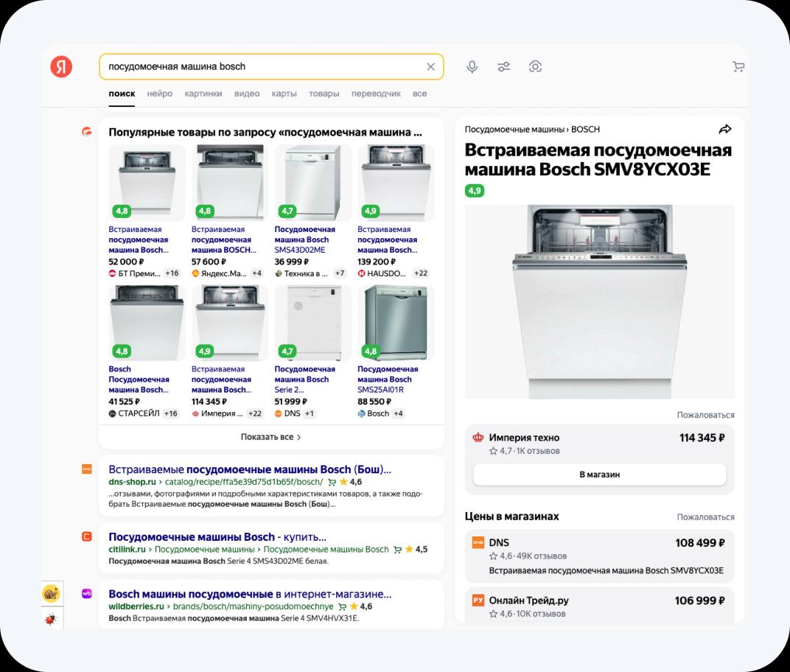Open product thumbnail priced 51 999 ₽
The height and width of the screenshot is (672, 790).
click(313, 323)
